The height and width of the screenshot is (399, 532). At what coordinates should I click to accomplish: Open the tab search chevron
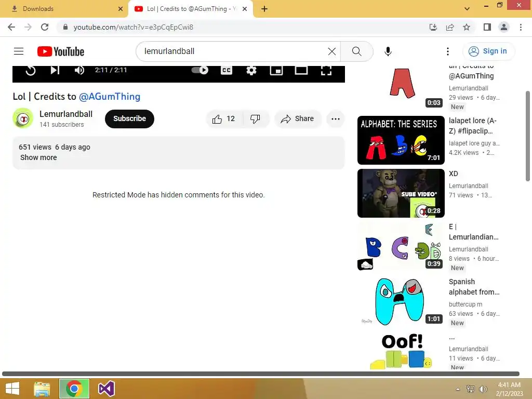467,9
